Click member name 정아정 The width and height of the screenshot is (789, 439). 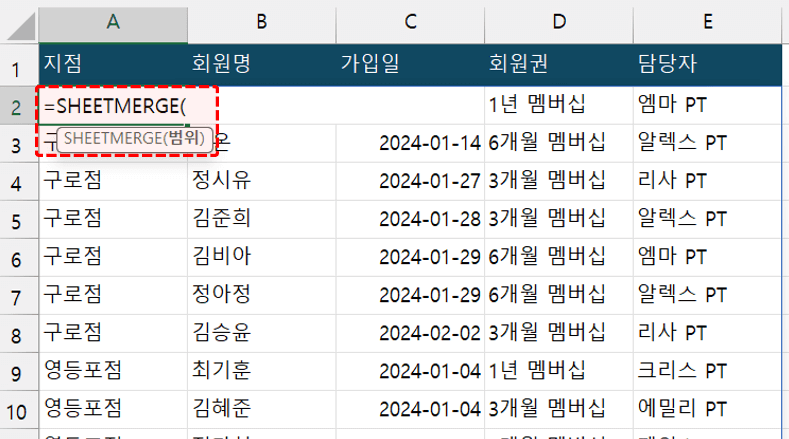(262, 296)
